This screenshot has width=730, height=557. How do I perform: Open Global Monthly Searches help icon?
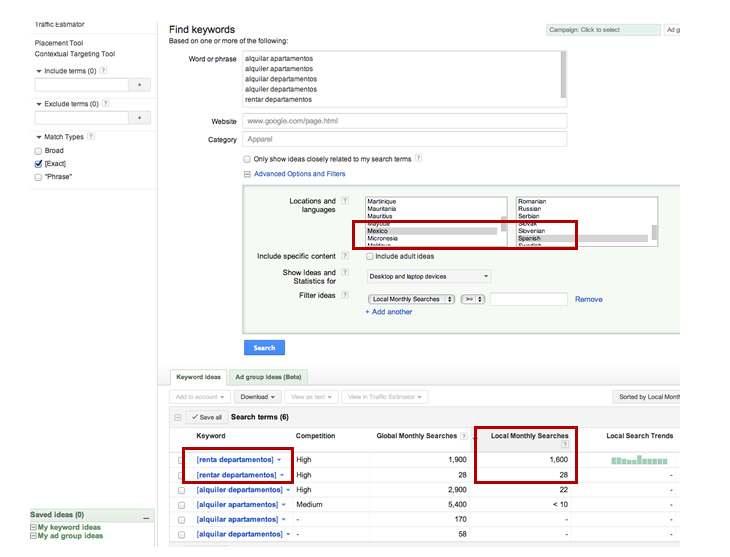464,436
